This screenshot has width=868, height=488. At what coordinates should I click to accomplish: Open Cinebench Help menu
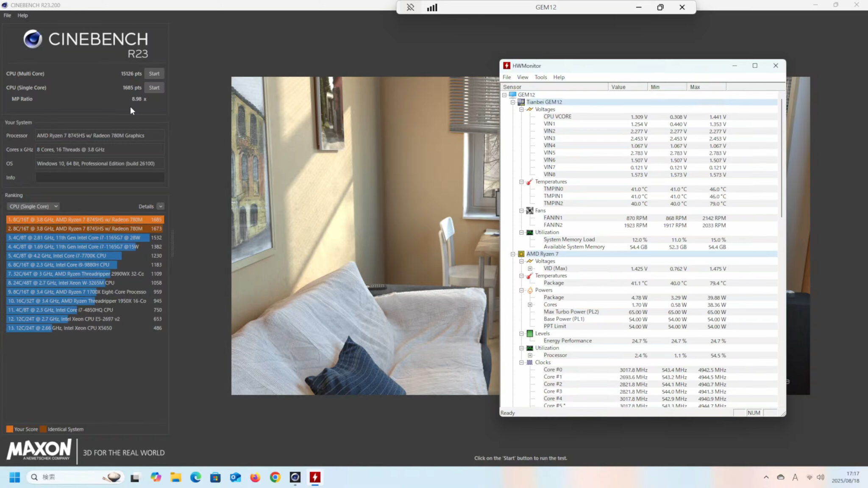(x=22, y=15)
